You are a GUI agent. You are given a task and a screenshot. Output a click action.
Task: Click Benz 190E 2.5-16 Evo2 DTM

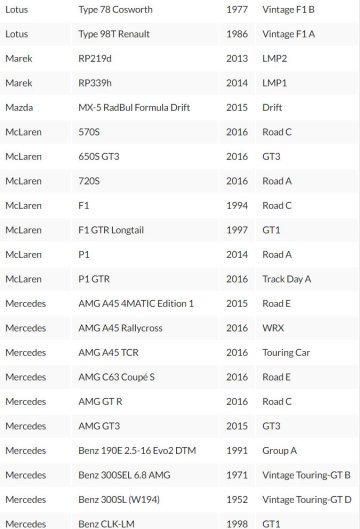coord(137,451)
